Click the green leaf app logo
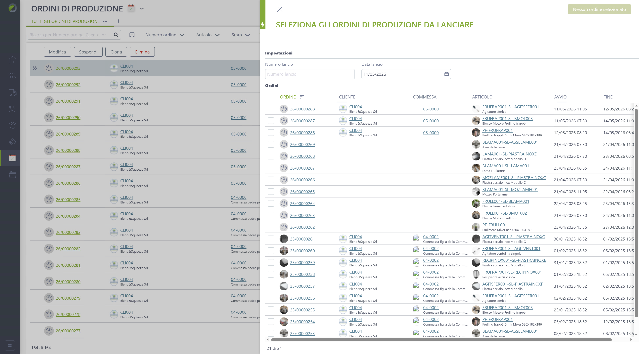Viewport: 644px width, 354px height. (12, 8)
